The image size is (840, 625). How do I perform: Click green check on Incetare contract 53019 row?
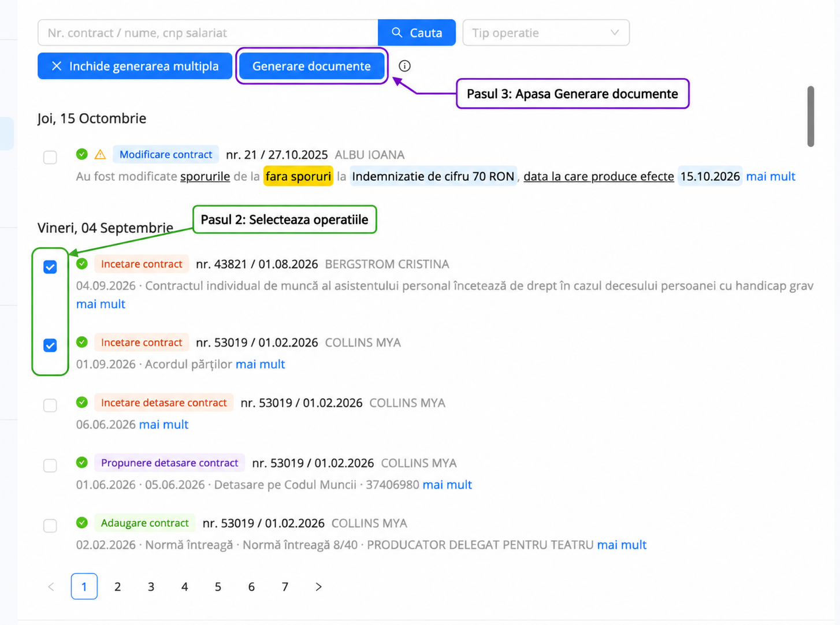pyautogui.click(x=82, y=343)
